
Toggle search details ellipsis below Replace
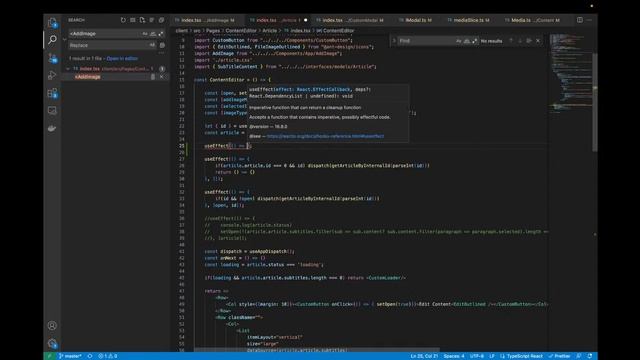coord(162,53)
